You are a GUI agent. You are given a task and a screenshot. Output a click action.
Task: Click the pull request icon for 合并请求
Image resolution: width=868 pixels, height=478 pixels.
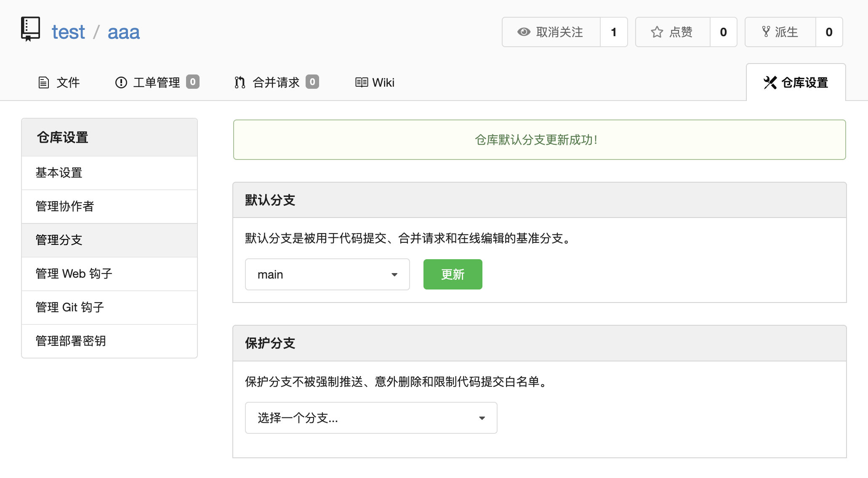coord(240,82)
